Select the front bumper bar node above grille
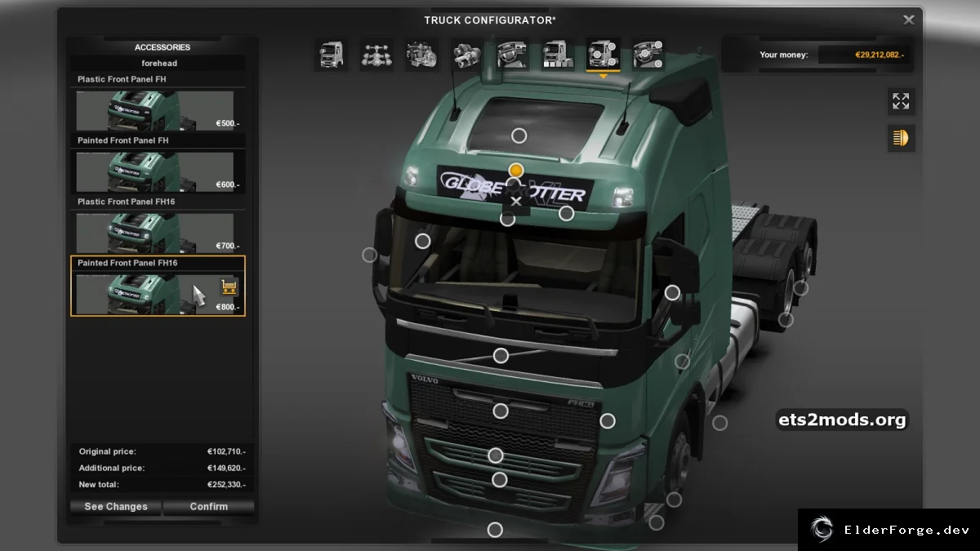The height and width of the screenshot is (551, 980). (x=501, y=356)
